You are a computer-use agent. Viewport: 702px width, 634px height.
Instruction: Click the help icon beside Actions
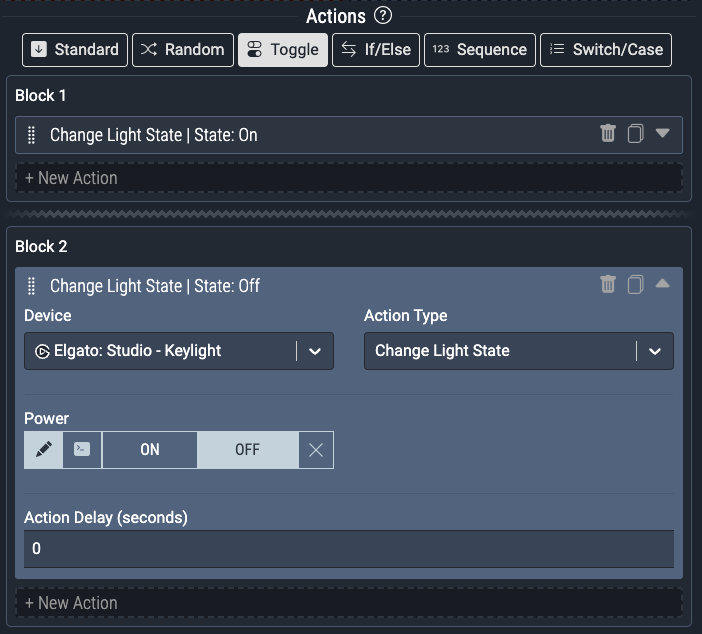[x=382, y=16]
